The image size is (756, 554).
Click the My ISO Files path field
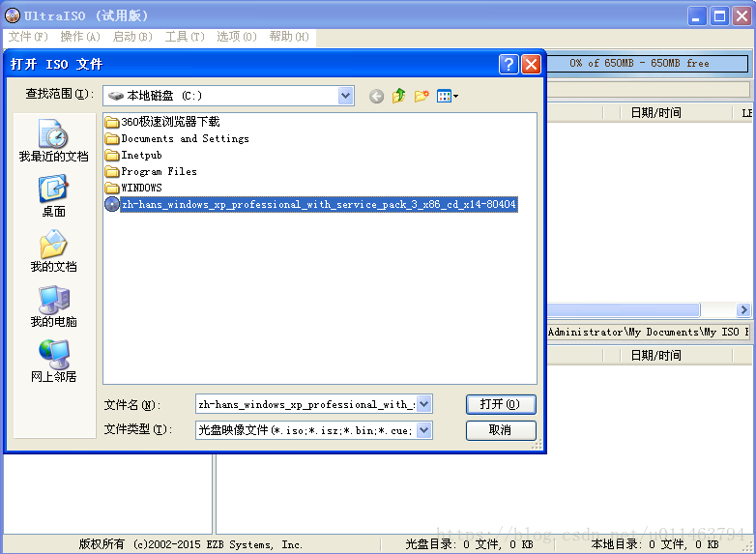648,332
